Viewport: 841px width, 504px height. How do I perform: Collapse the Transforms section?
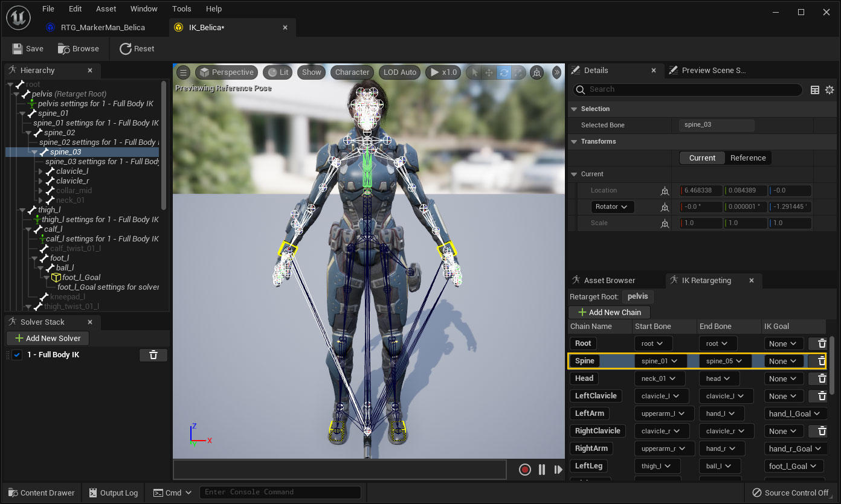[x=574, y=141]
